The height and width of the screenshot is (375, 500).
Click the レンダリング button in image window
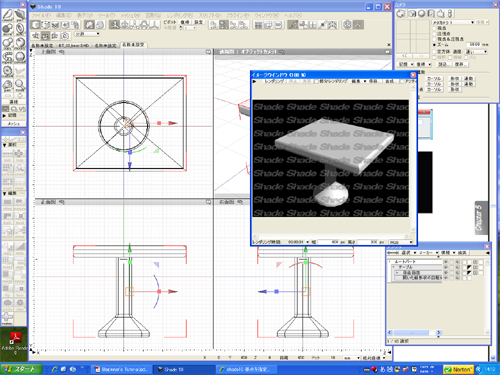274,81
